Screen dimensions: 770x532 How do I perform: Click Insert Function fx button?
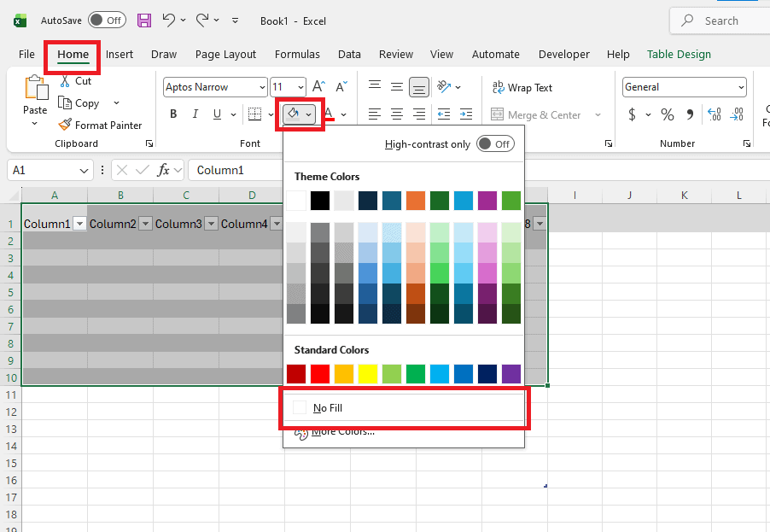click(163, 170)
